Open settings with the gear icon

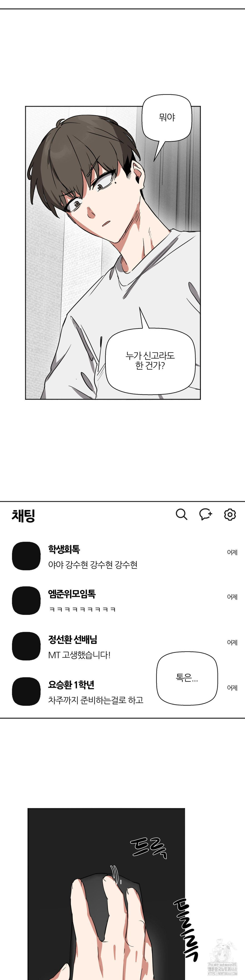(230, 514)
